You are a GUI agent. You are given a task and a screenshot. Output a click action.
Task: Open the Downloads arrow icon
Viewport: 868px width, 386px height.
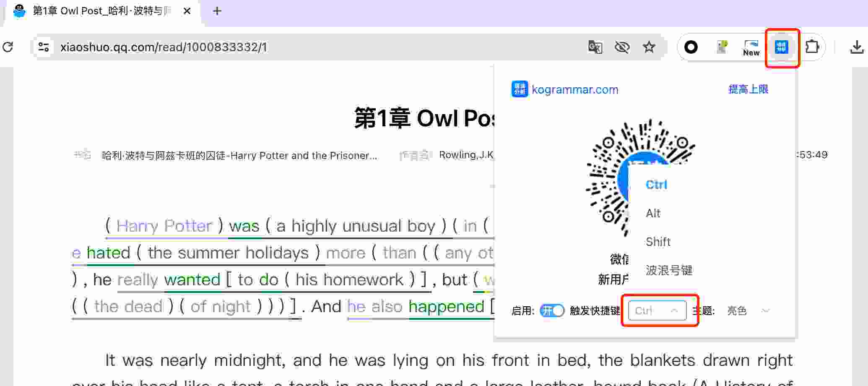(857, 47)
